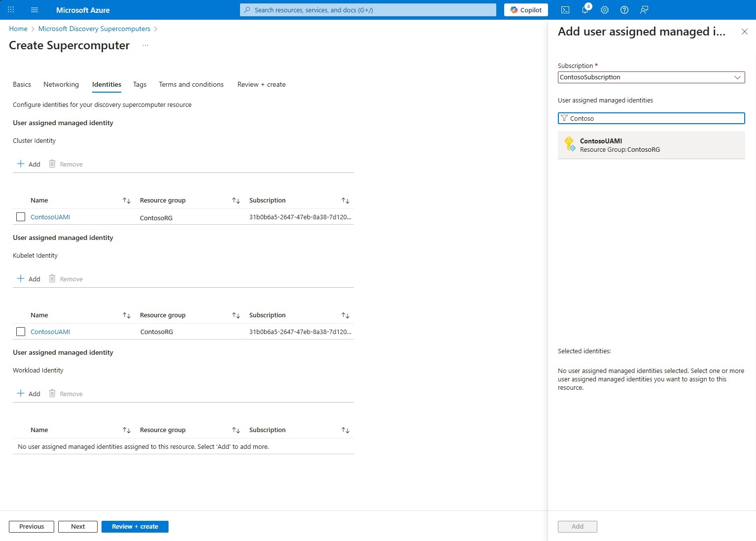The height and width of the screenshot is (541, 756).
Task: Go to the Review + create tab
Action: (x=261, y=84)
